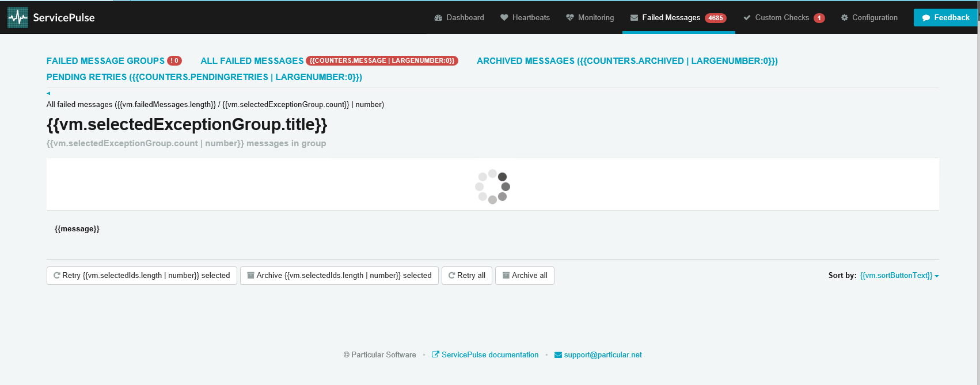Switch to Pending Retries tab

[x=204, y=77]
